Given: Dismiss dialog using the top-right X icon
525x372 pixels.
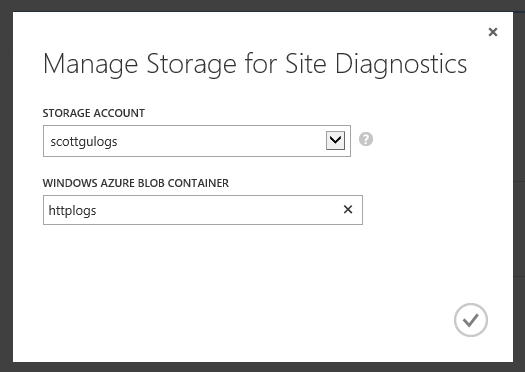Looking at the screenshot, I should click(x=493, y=32).
